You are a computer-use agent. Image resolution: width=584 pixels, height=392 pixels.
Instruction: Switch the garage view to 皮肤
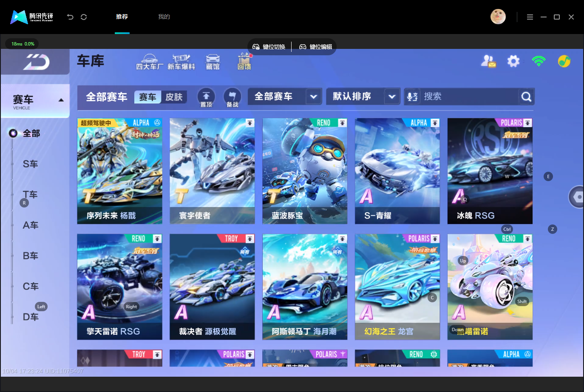(x=174, y=97)
